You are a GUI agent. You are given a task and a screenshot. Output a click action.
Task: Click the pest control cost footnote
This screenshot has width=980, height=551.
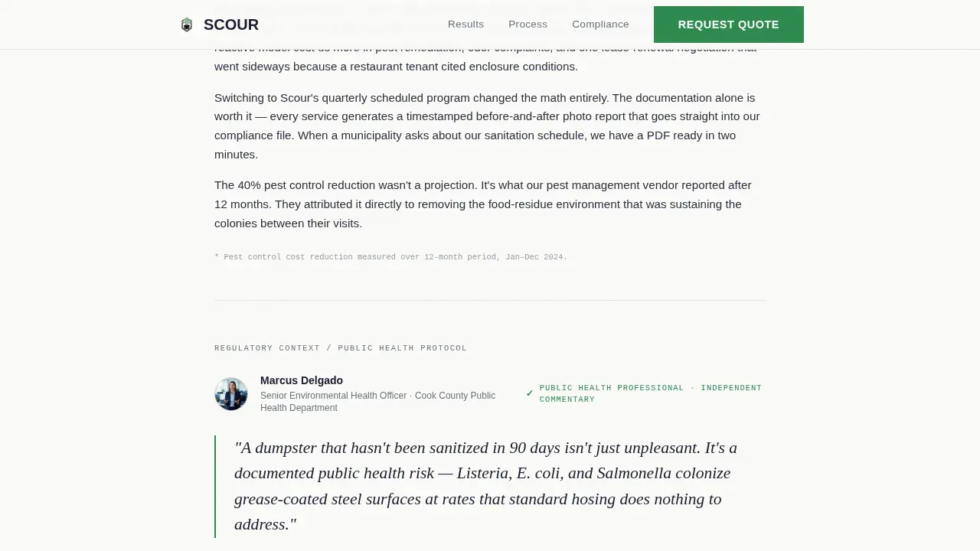(391, 257)
